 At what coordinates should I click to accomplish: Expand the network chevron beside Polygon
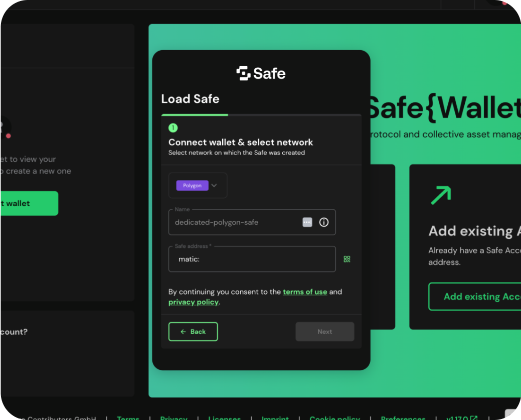pos(214,186)
